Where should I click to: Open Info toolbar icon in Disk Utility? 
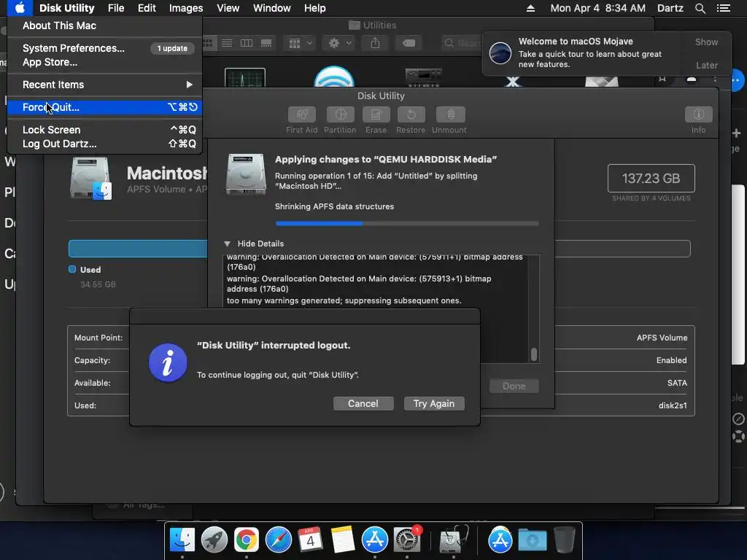698,114
